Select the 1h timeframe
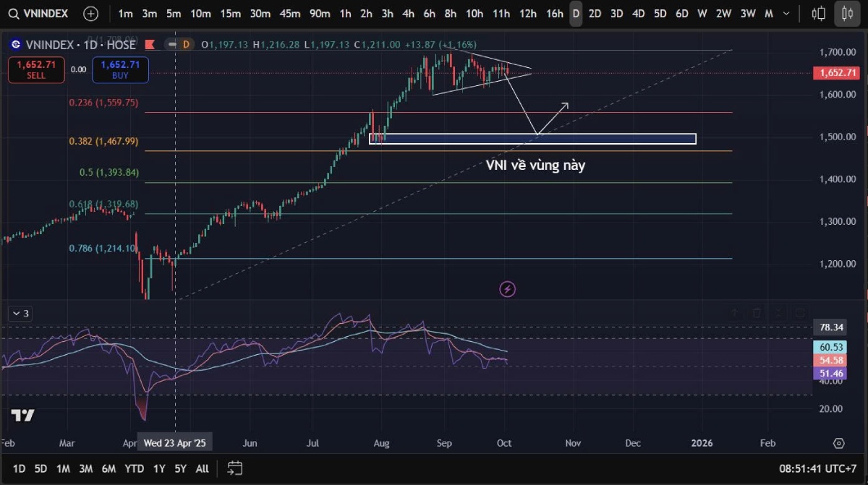 click(x=346, y=14)
